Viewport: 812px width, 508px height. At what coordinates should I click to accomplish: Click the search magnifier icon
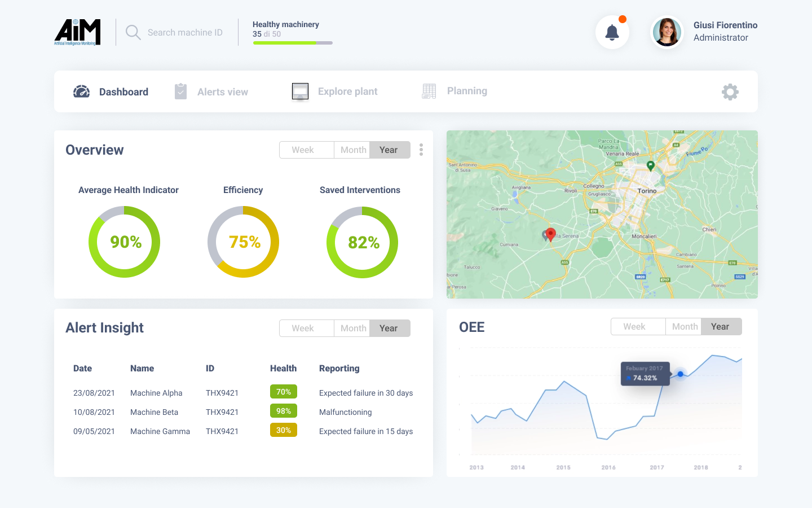click(x=133, y=32)
